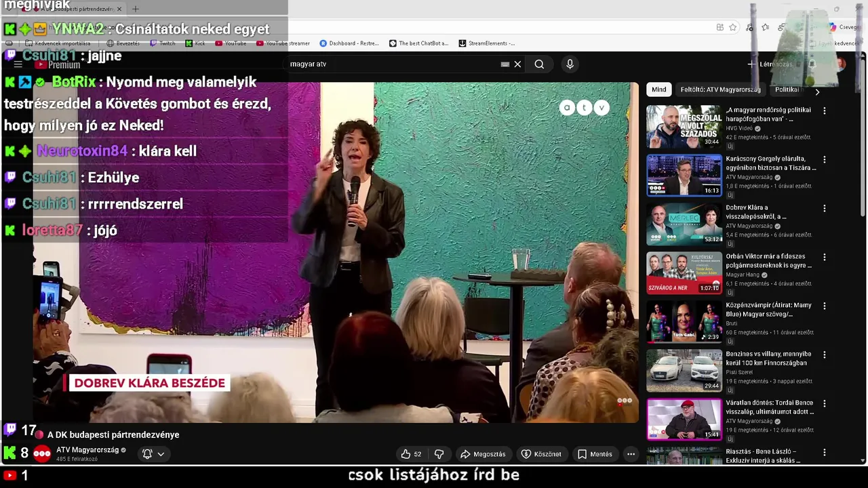This screenshot has width=868, height=488.
Task: Select the 'Mind' filter chip
Action: (658, 89)
